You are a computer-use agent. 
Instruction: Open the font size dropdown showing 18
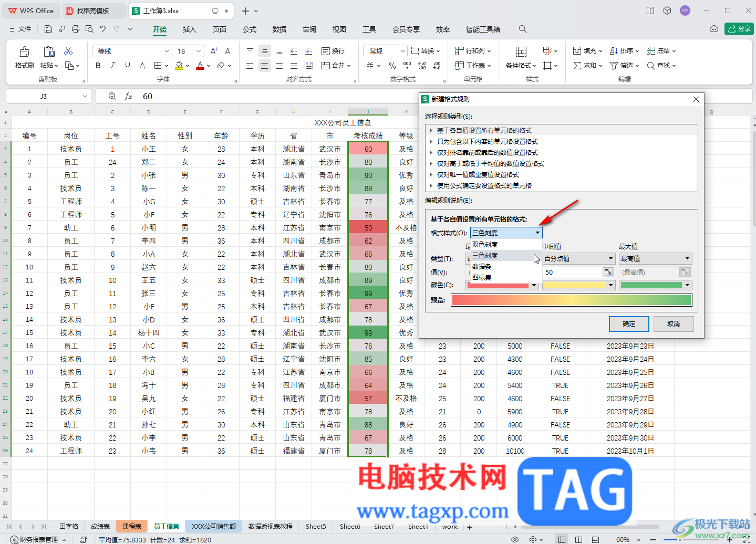tap(199, 51)
